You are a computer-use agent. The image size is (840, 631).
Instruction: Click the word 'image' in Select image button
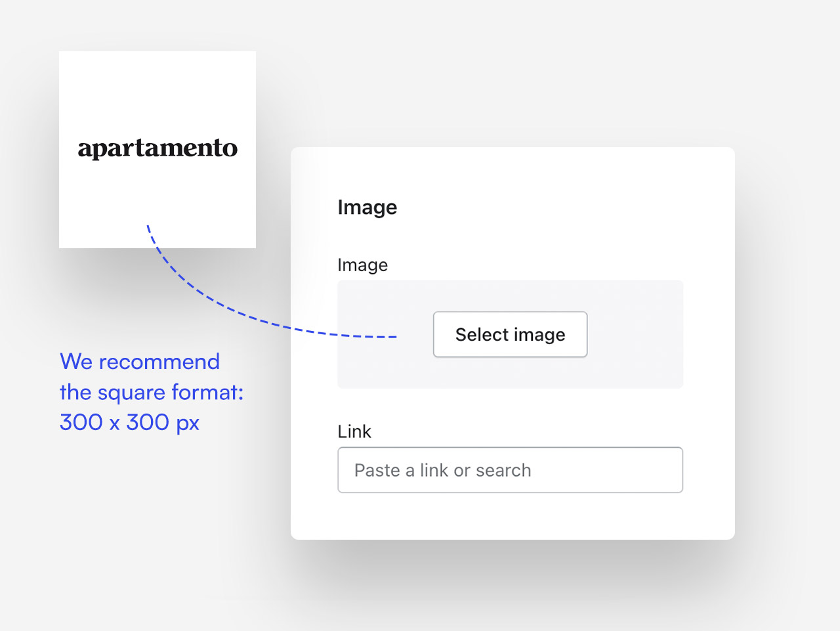[x=539, y=335]
